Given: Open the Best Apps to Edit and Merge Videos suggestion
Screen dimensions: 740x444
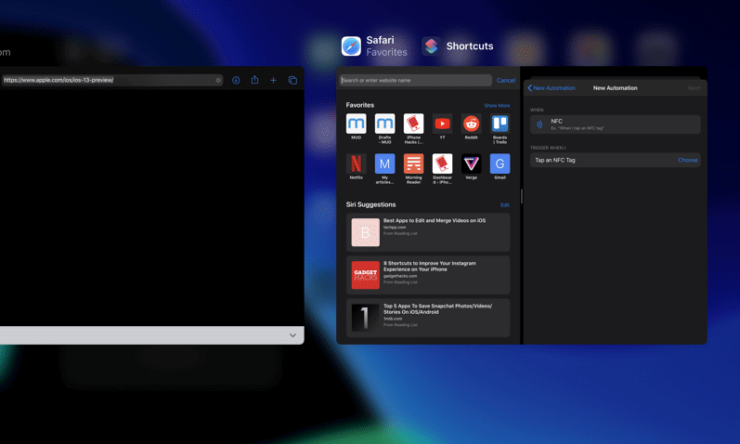Looking at the screenshot, I should 428,232.
